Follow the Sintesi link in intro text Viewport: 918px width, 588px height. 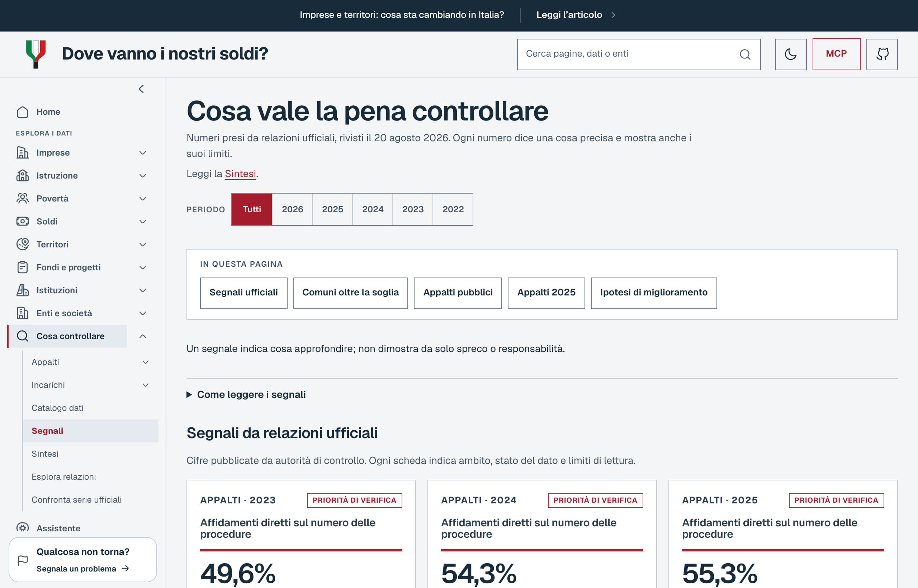240,174
